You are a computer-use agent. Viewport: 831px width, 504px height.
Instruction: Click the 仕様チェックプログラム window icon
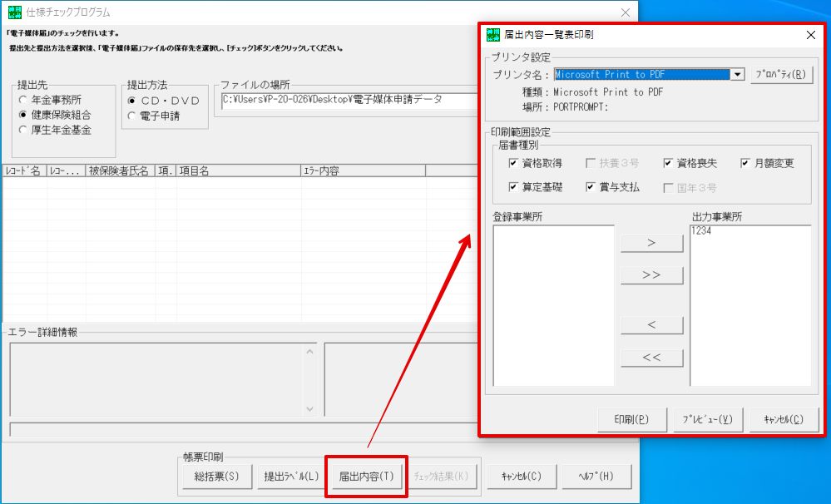click(15, 12)
